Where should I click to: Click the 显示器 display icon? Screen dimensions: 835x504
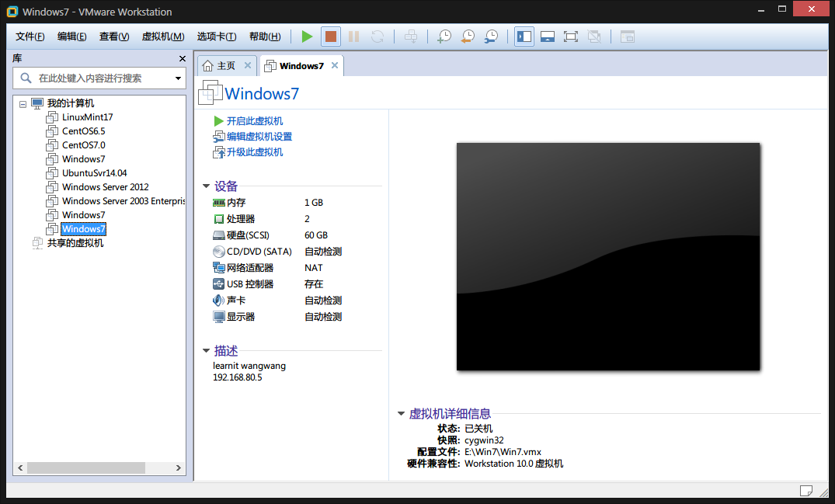coord(219,317)
